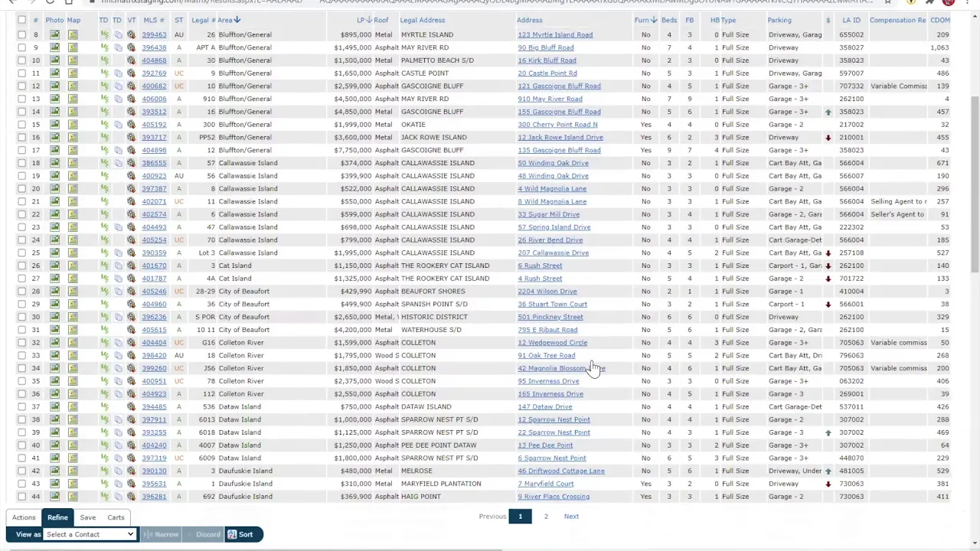Switch to the Refine tab
The image size is (980, 551).
[57, 517]
